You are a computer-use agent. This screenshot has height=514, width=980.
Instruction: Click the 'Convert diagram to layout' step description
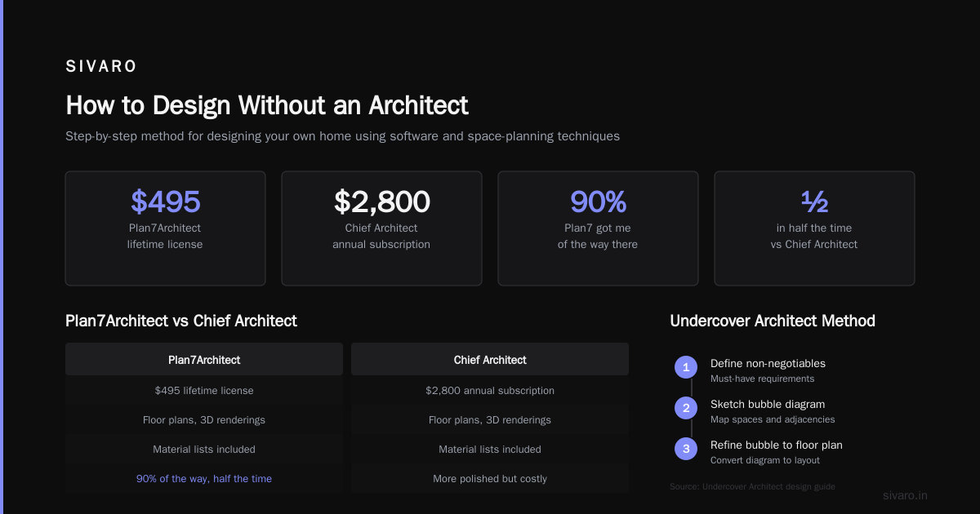pos(765,460)
